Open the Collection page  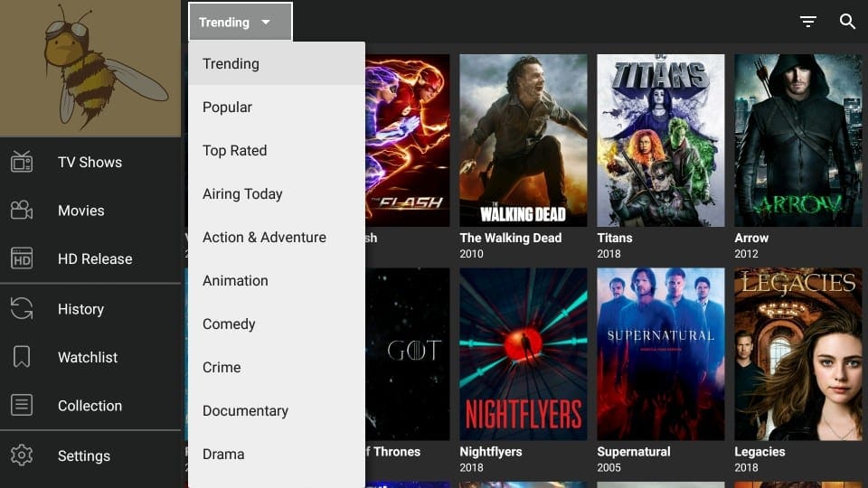(x=90, y=405)
